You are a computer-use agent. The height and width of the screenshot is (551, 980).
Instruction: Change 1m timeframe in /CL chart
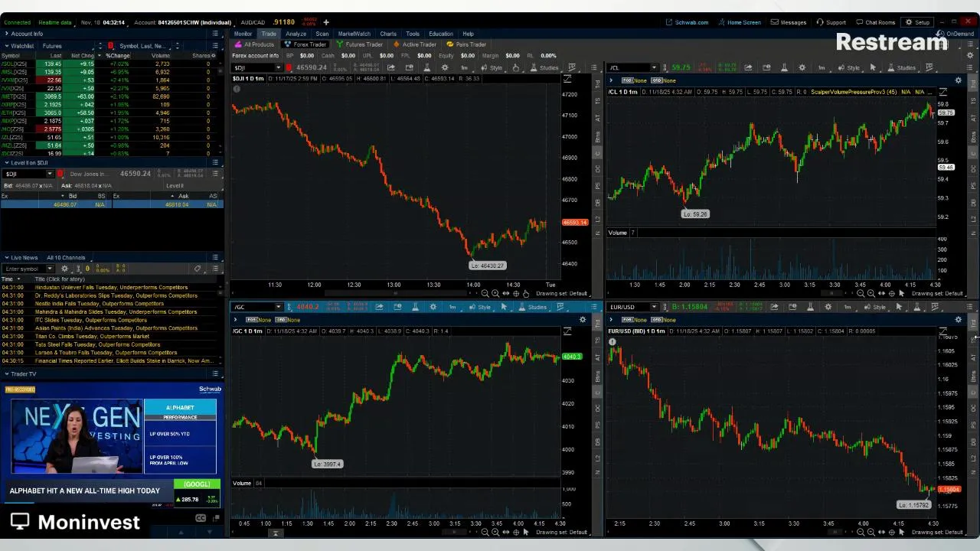point(821,67)
